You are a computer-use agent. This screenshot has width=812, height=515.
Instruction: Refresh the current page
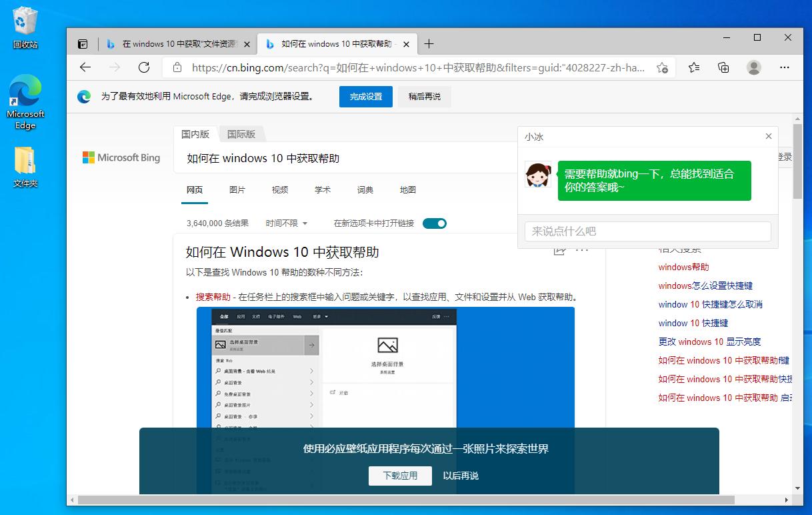click(x=143, y=67)
